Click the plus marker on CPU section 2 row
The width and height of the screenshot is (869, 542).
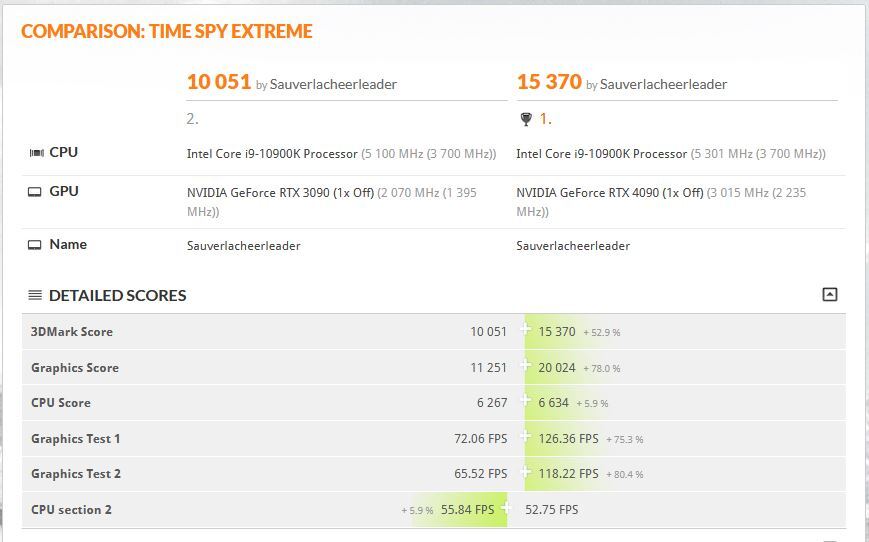506,508
